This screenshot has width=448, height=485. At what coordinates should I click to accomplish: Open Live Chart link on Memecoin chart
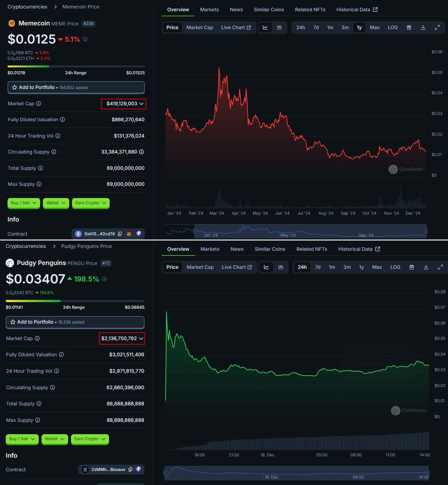pos(236,27)
